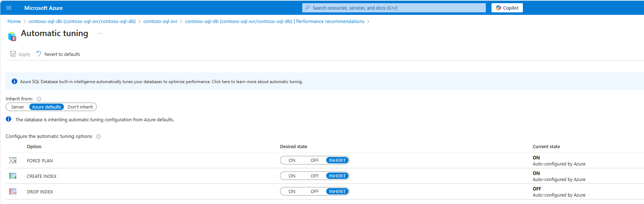Viewport: 644px width, 204px height.
Task: Click the info icon next to Configure options
Action: pyautogui.click(x=99, y=136)
